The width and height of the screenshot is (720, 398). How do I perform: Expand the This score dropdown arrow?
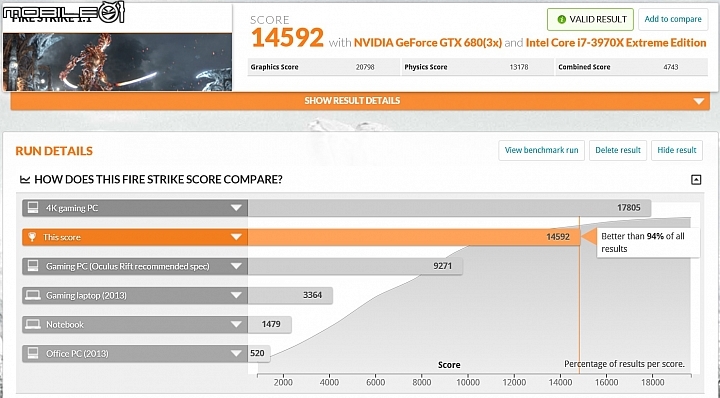tap(236, 237)
